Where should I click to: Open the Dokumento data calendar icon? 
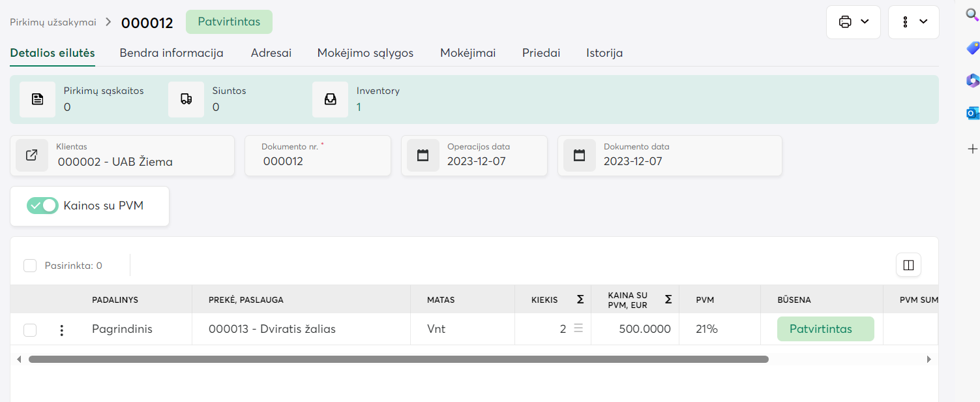point(579,155)
